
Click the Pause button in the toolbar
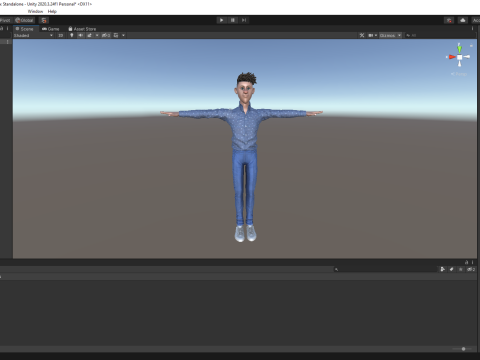pyautogui.click(x=233, y=20)
